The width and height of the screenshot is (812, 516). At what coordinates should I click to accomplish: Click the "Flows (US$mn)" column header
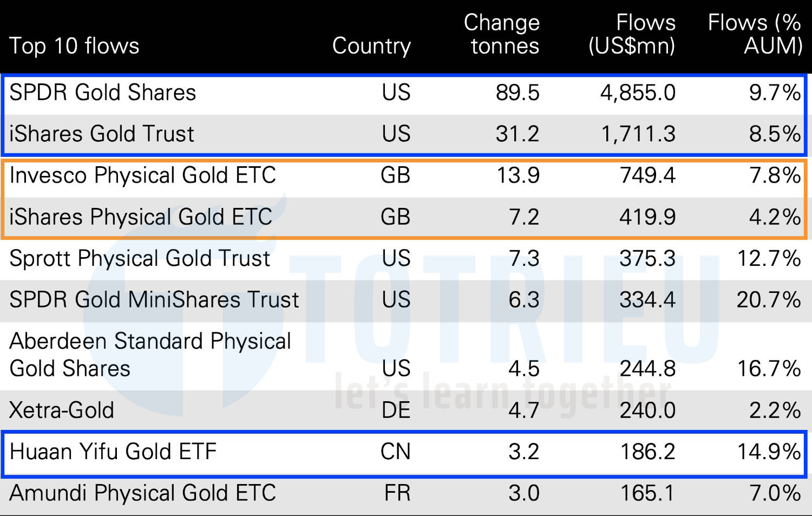(x=632, y=34)
